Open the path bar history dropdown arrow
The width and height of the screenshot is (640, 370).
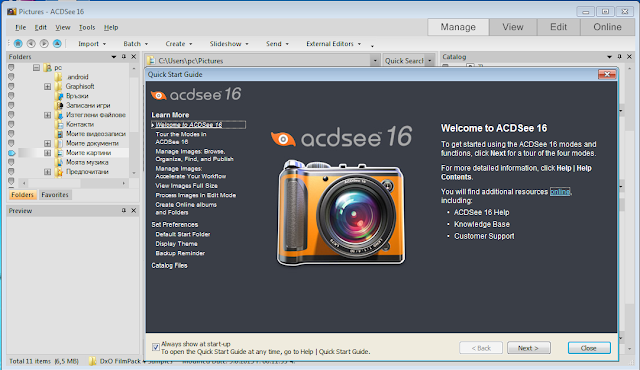375,61
